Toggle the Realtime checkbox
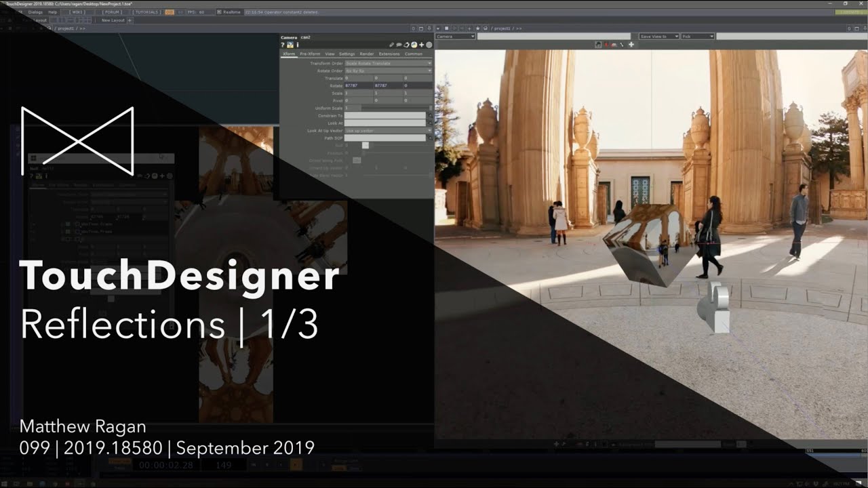Image resolution: width=868 pixels, height=488 pixels. 218,12
